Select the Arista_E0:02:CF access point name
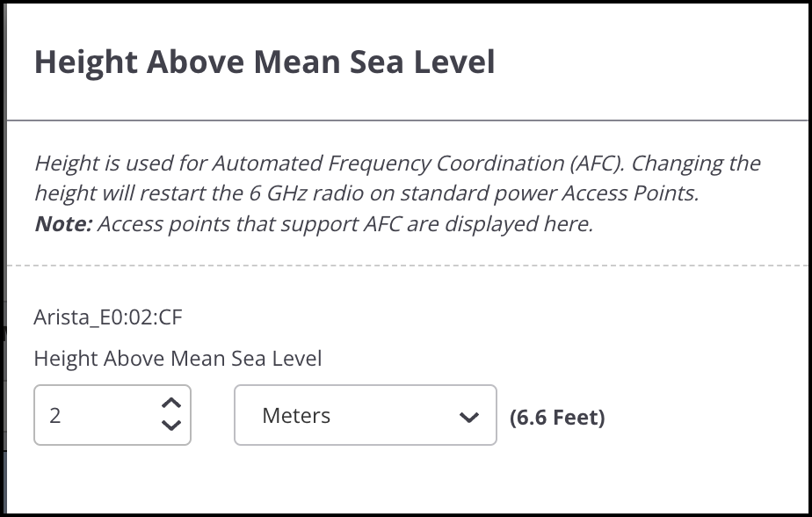Image resolution: width=812 pixels, height=517 pixels. click(x=108, y=317)
